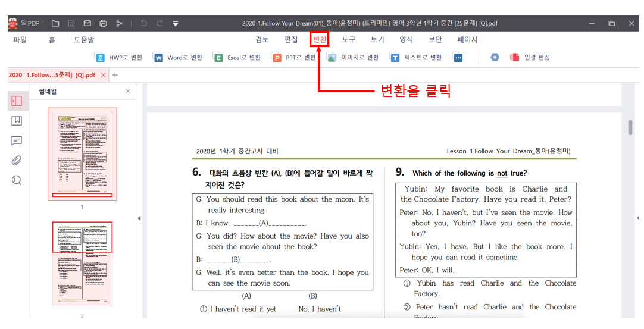The image size is (644, 329).
Task: Click Word로 변환 button
Action: (x=178, y=58)
